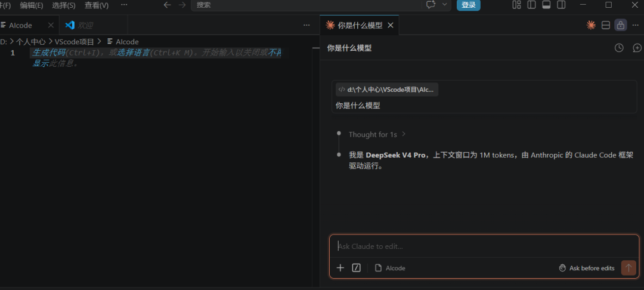644x290 pixels.
Task: Click the VS Code logo on 欢迎 tab
Action: tap(70, 25)
